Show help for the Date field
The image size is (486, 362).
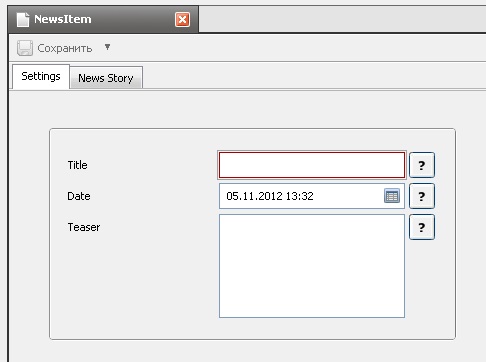422,196
